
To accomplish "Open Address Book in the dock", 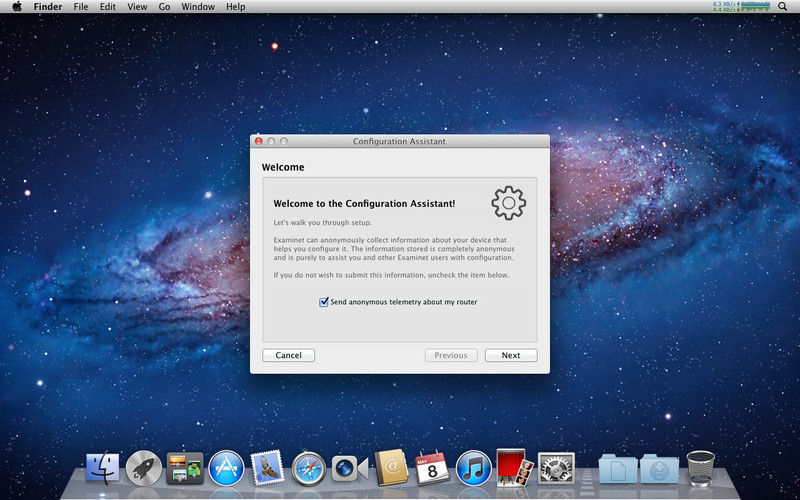I will point(391,467).
